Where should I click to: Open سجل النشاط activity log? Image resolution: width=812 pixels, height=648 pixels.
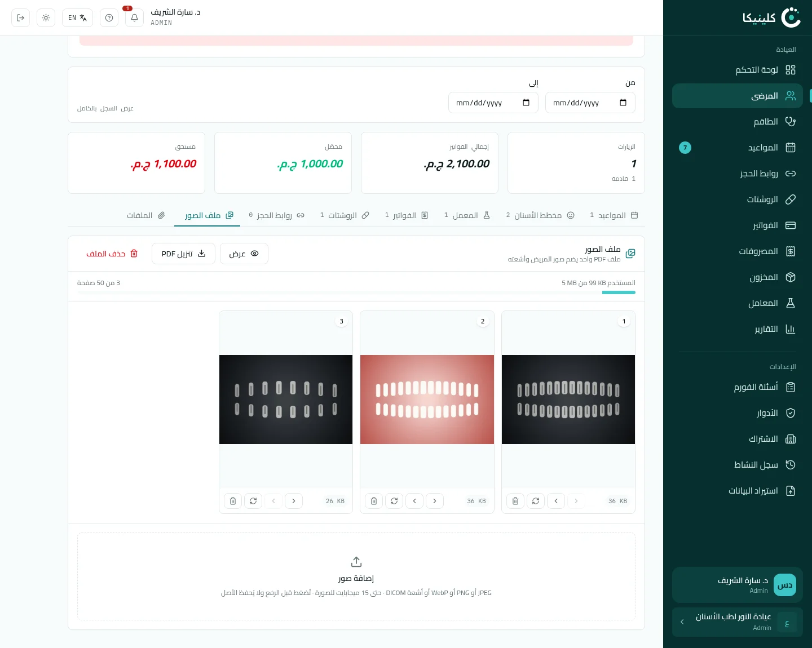738,465
